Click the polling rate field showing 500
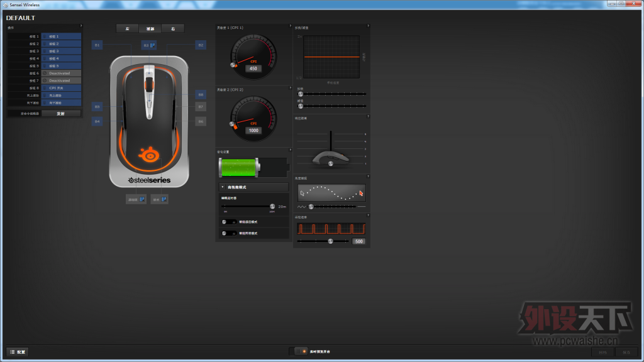The width and height of the screenshot is (644, 362). click(x=359, y=241)
